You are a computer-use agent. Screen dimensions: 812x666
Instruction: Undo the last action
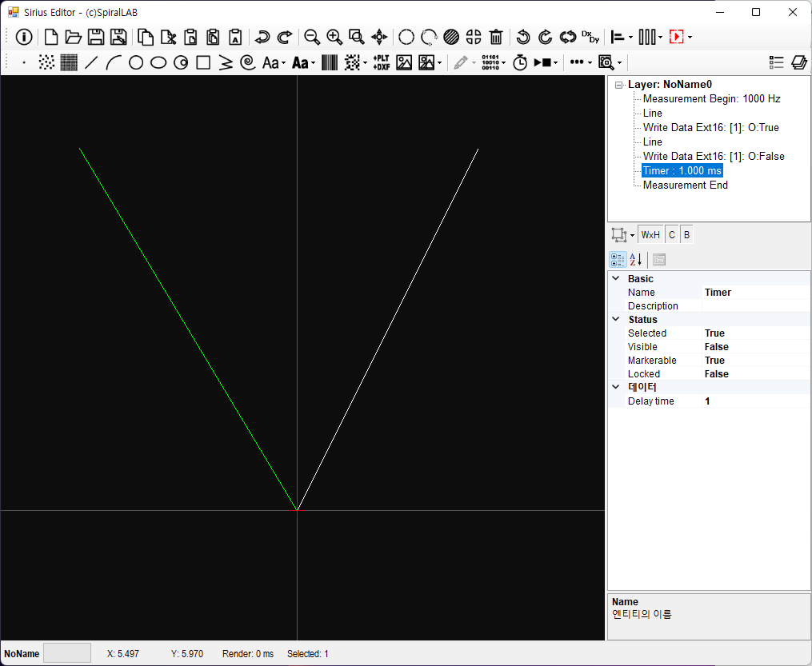click(x=262, y=37)
